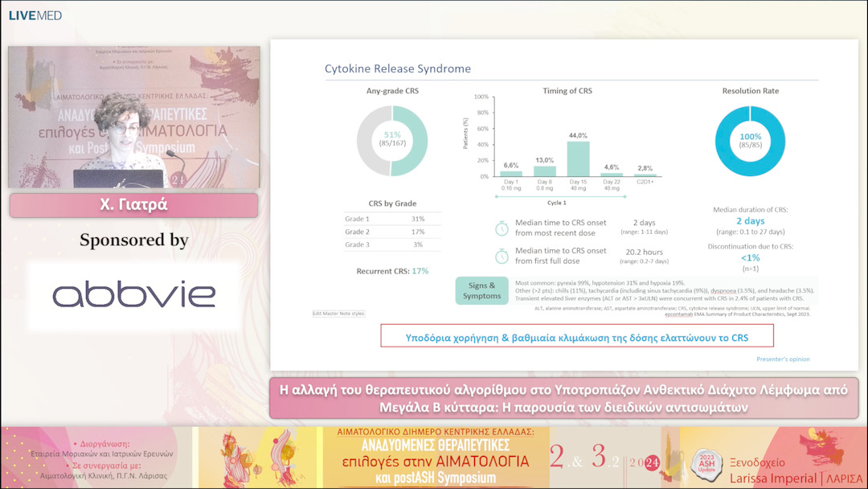Screen dimensions: 868x489
Task: Click the Recurrent CRS: 17% label
Action: (392, 271)
